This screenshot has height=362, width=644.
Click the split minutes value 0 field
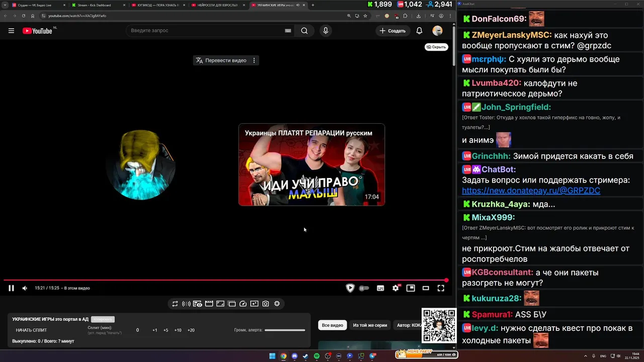pos(137,330)
